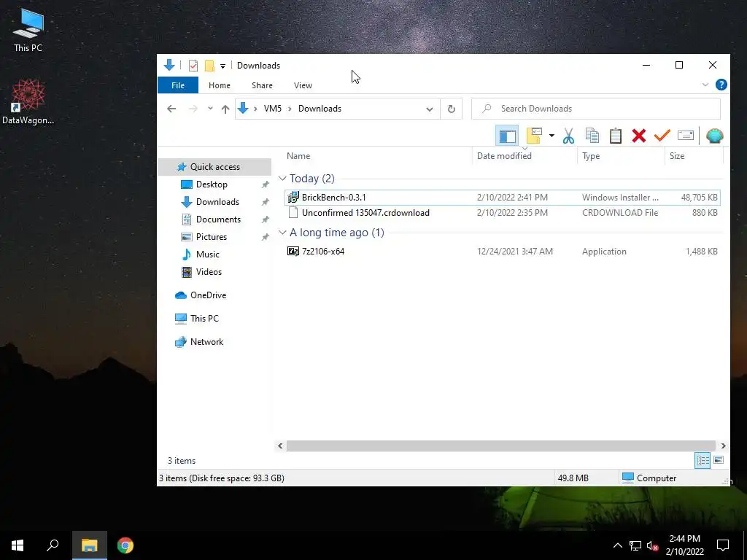Open Help via blue question mark
The image size is (747, 560).
[721, 85]
